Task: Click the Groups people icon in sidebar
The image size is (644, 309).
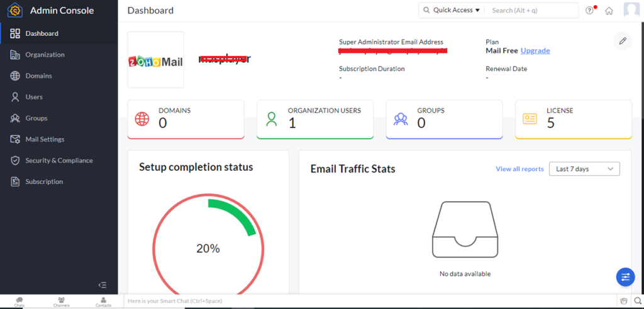Action: click(x=15, y=118)
